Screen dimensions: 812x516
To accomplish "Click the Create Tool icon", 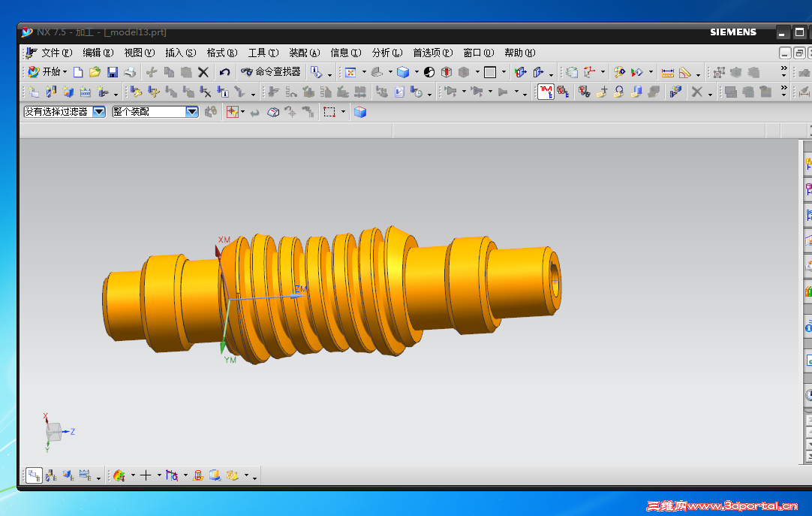I will [x=51, y=92].
